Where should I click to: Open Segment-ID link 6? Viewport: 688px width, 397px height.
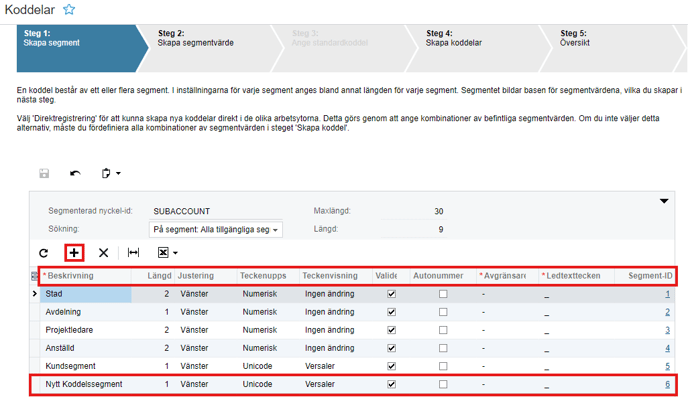click(667, 384)
